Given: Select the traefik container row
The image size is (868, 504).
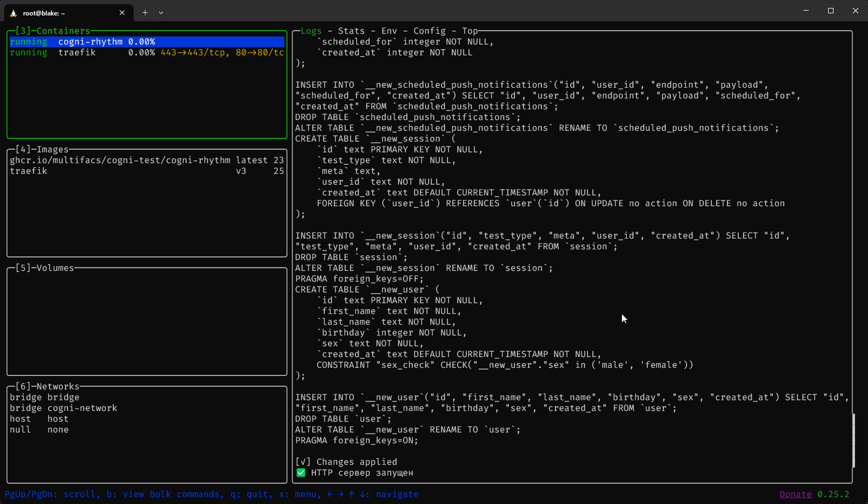Looking at the screenshot, I should click(x=147, y=52).
